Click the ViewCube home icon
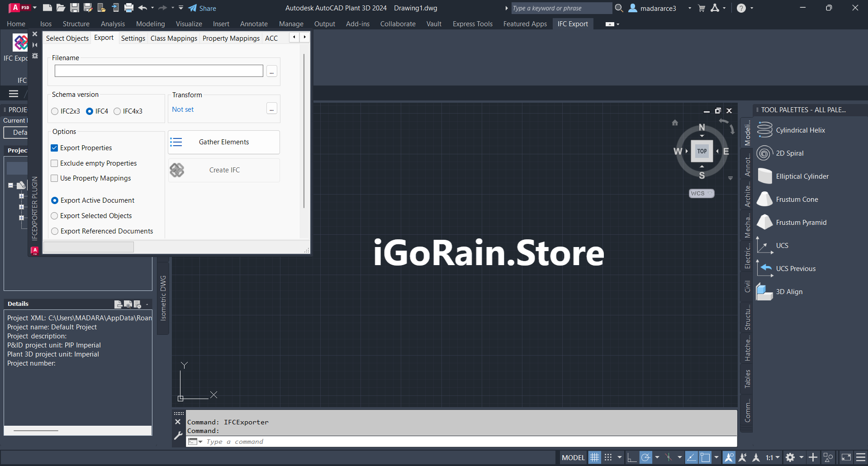This screenshot has width=868, height=466. pos(675,123)
